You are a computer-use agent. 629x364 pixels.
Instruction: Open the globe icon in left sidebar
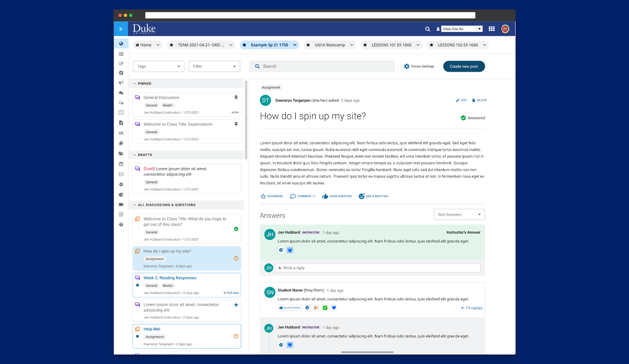[121, 44]
